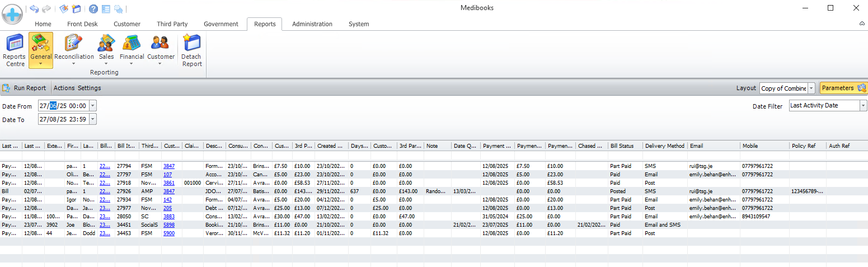
Task: Open the Reports Centre
Action: point(15,50)
